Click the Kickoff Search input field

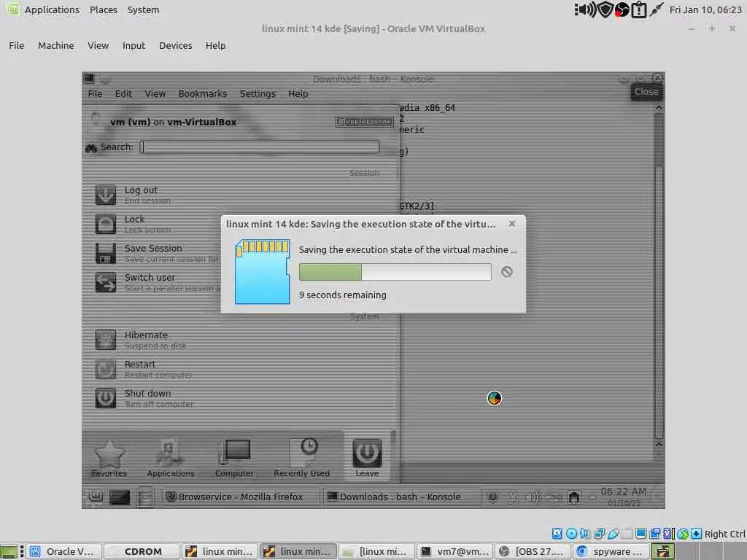[260, 147]
